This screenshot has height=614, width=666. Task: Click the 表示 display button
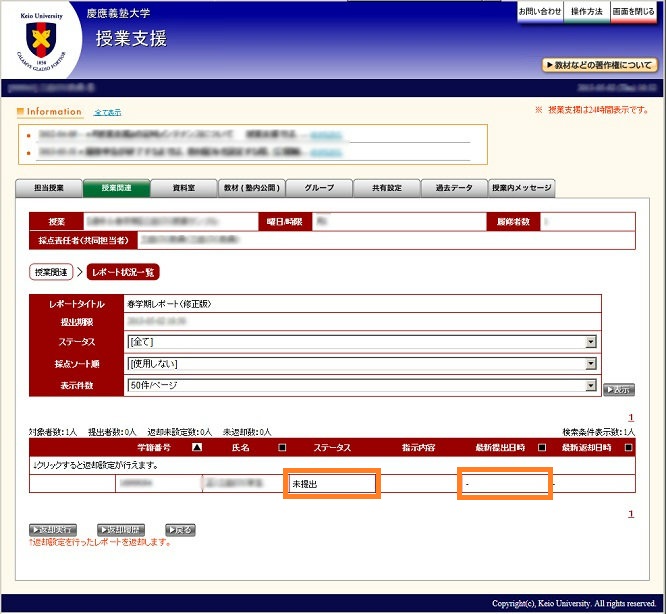coord(619,389)
